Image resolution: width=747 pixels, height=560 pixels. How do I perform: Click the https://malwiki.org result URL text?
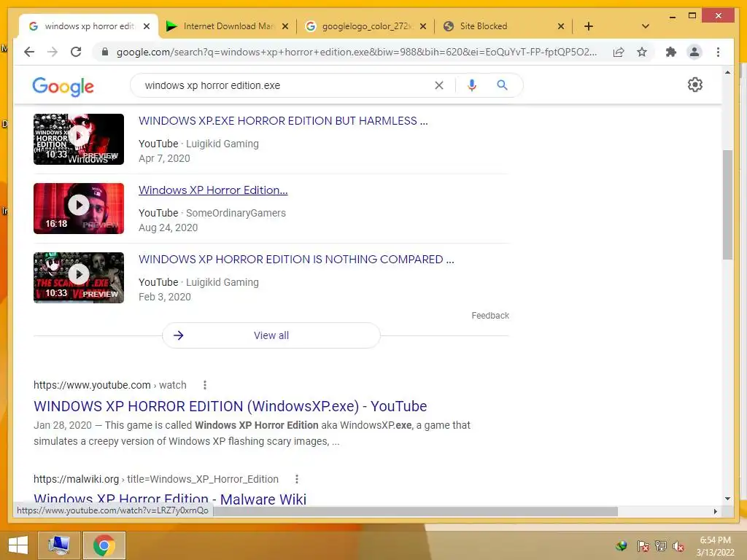[x=156, y=479]
